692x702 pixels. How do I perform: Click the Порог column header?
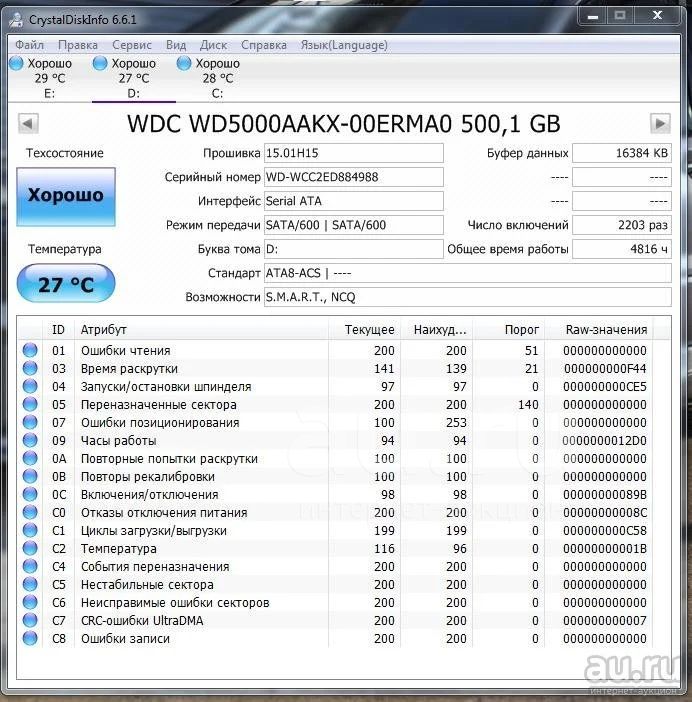click(509, 330)
